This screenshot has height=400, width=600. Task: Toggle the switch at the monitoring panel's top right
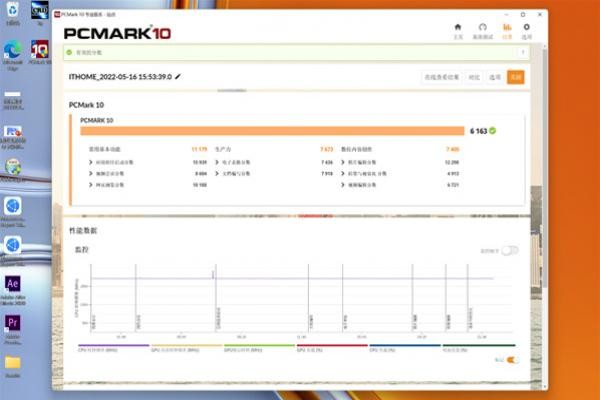click(510, 251)
